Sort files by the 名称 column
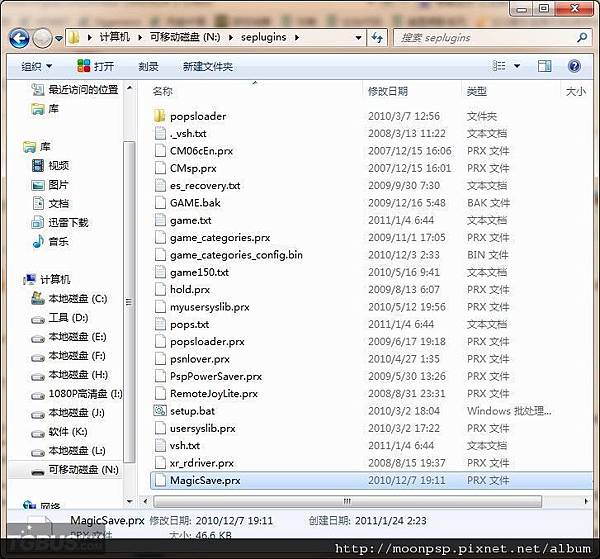Viewport: 600px width, 559px height. click(x=163, y=91)
